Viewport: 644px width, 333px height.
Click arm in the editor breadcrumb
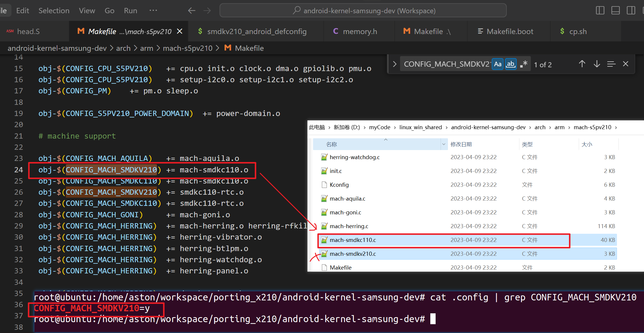pos(146,48)
